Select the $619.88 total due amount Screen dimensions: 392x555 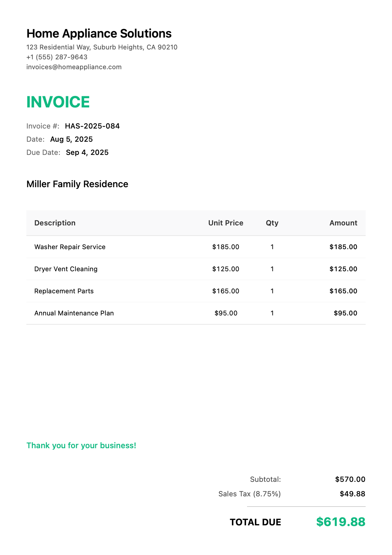(x=341, y=522)
